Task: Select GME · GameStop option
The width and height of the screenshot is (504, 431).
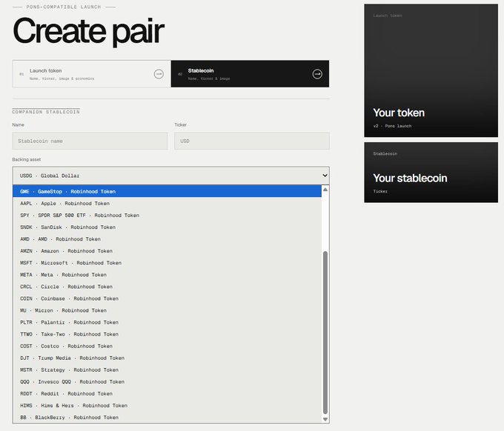Action: (x=168, y=191)
